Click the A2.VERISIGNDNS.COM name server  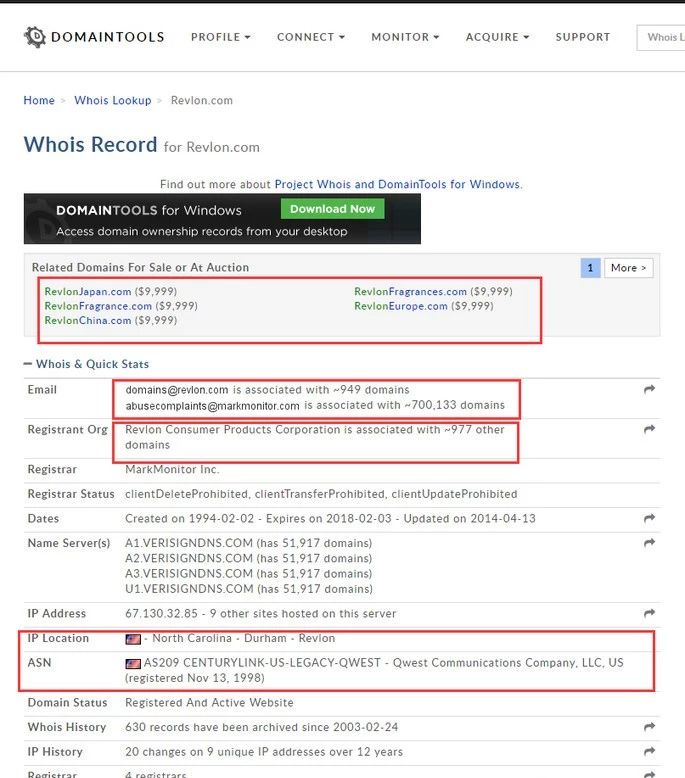(x=189, y=559)
